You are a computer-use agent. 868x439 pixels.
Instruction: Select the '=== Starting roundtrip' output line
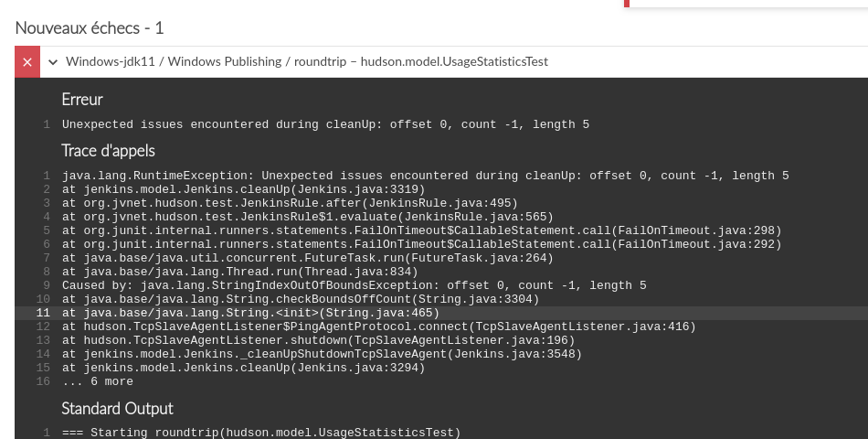click(x=261, y=433)
